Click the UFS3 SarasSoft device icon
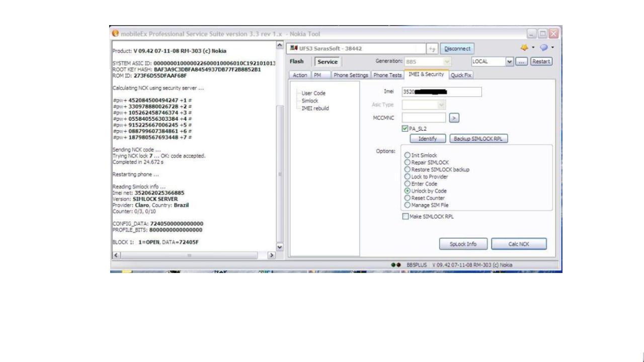The width and height of the screenshot is (644, 362). pos(294,49)
